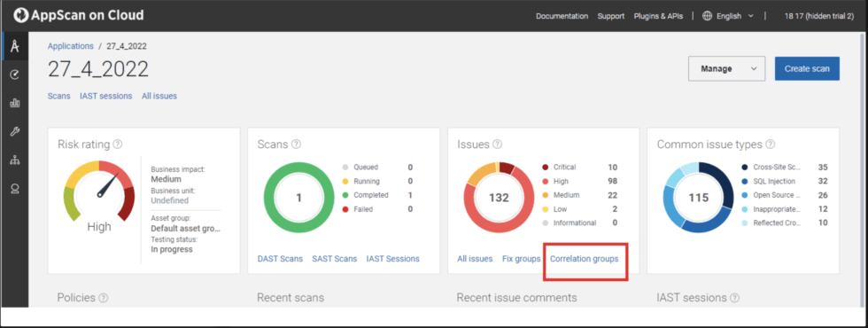The image size is (868, 328).
Task: Open the bar chart dashboard sidebar icon
Action: click(15, 103)
